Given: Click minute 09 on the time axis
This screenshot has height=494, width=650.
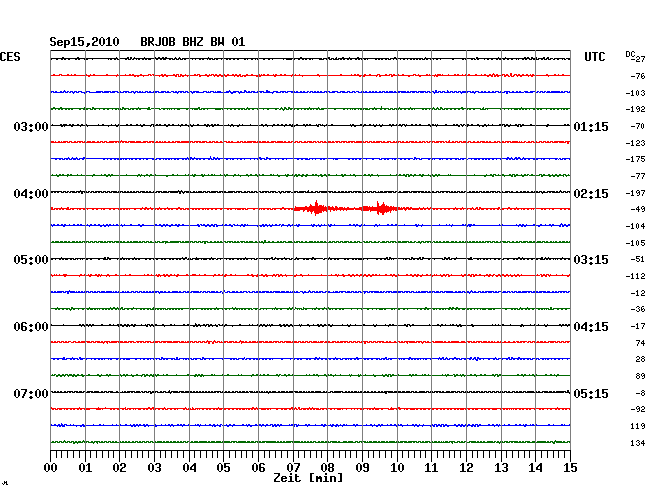Looking at the screenshot, I should 362,468.
